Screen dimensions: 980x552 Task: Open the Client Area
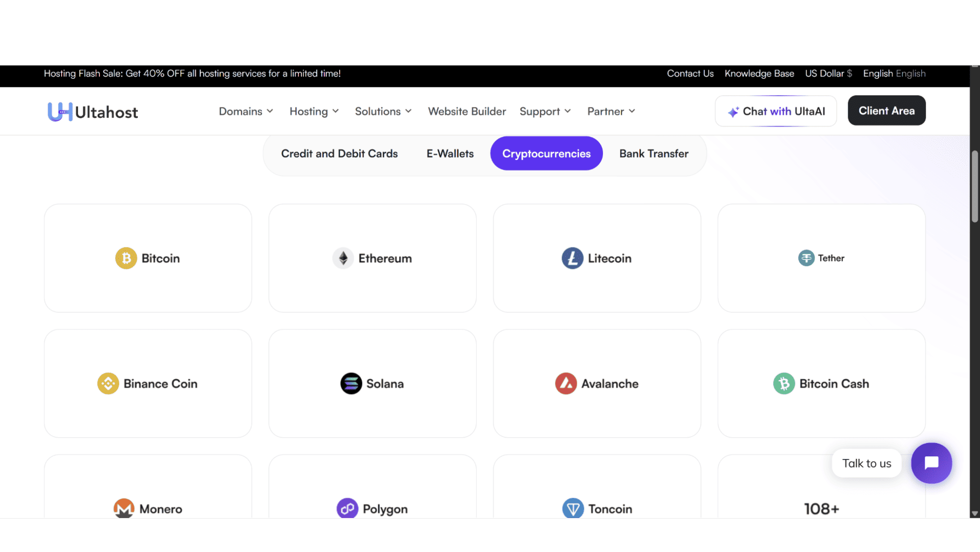[x=886, y=110]
